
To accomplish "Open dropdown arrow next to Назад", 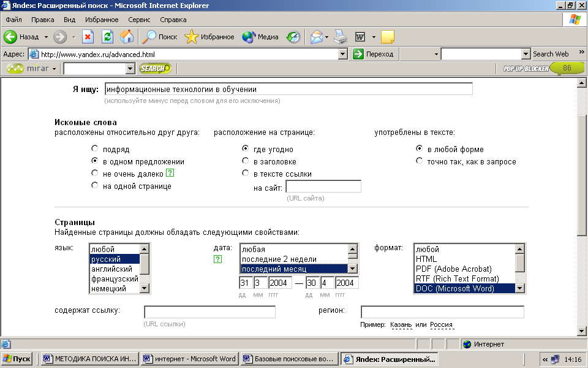I will click(x=46, y=37).
